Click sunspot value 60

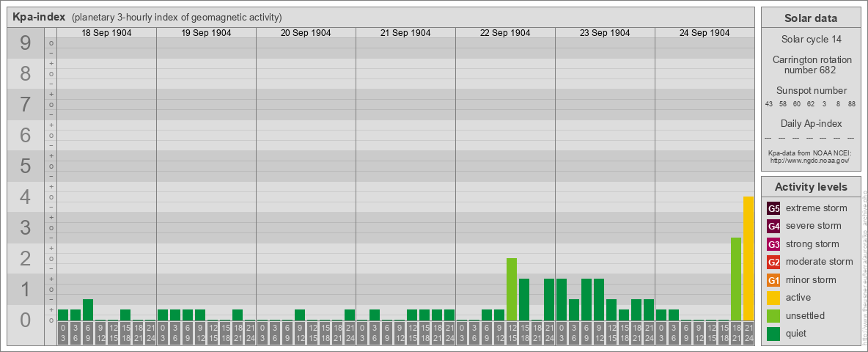click(797, 103)
